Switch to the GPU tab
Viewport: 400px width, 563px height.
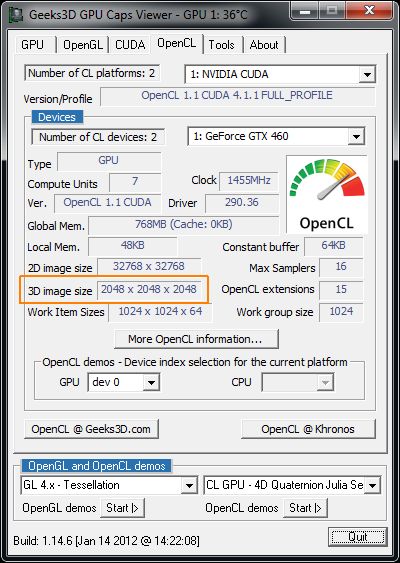33,45
